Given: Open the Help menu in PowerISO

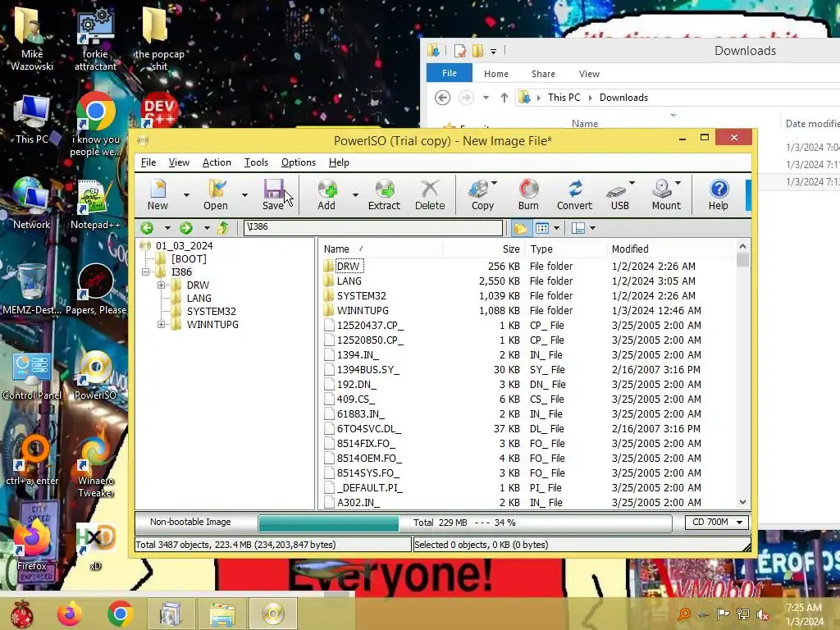Looking at the screenshot, I should (339, 162).
